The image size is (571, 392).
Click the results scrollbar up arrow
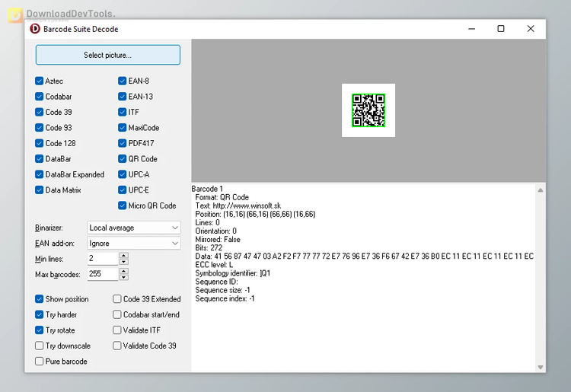tap(541, 190)
